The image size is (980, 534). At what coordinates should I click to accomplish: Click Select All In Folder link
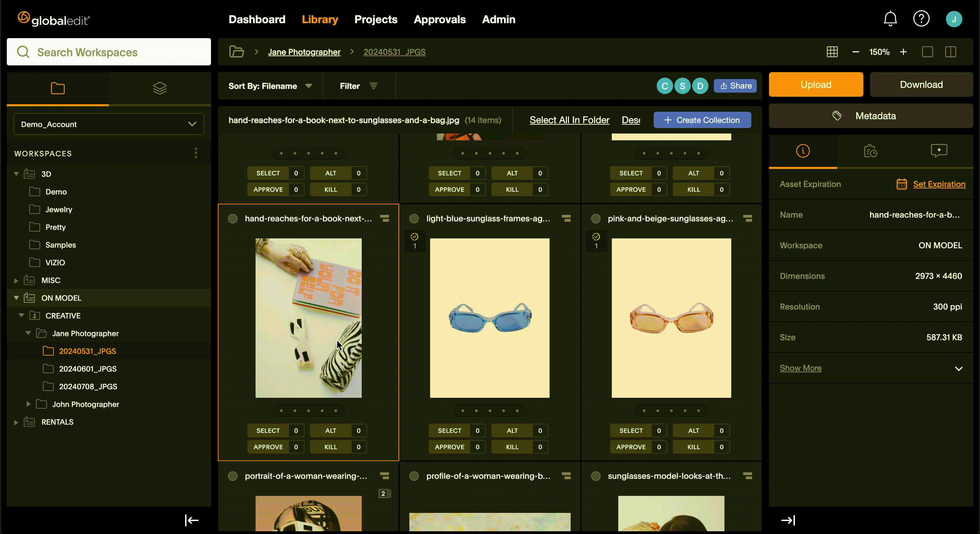tap(569, 120)
